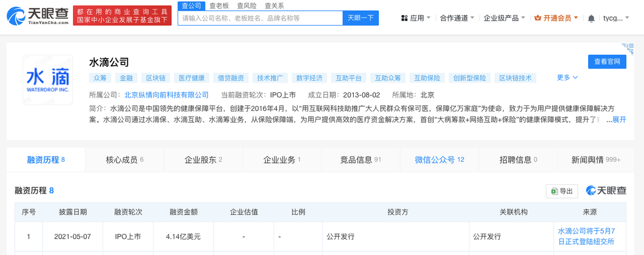Select the 新闻舆情 tab
644x255 pixels.
click(x=596, y=160)
